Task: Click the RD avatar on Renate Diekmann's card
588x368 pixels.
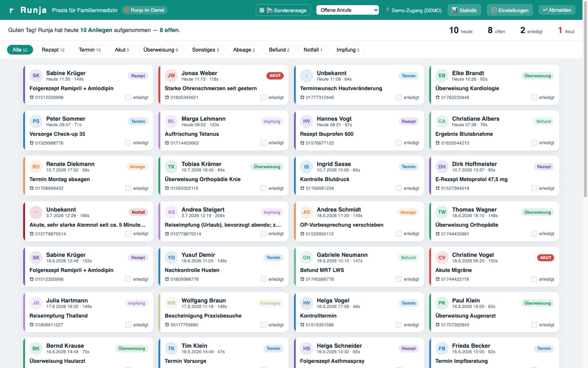Action: [x=36, y=167]
